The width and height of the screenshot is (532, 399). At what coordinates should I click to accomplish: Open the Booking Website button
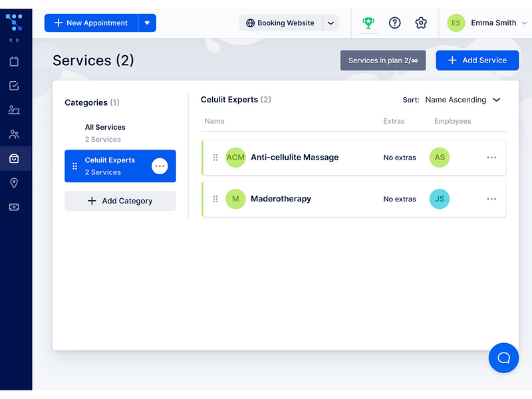pos(281,23)
